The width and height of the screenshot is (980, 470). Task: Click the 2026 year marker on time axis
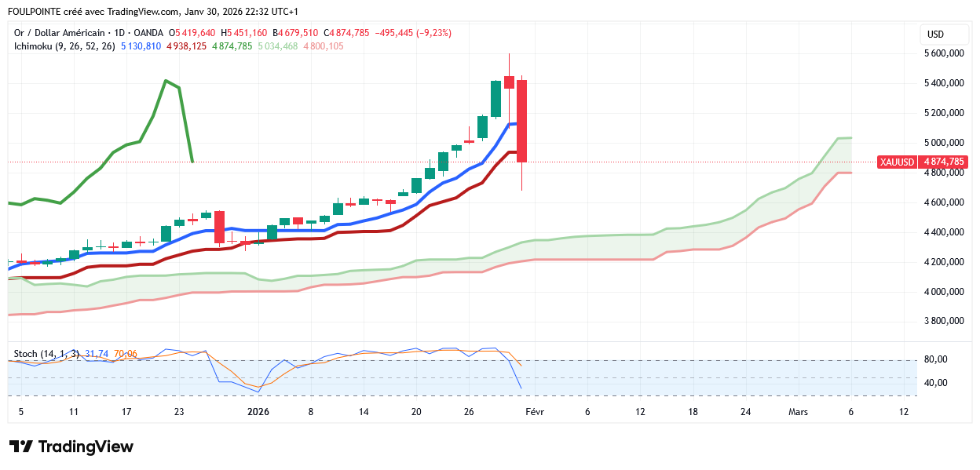(258, 411)
